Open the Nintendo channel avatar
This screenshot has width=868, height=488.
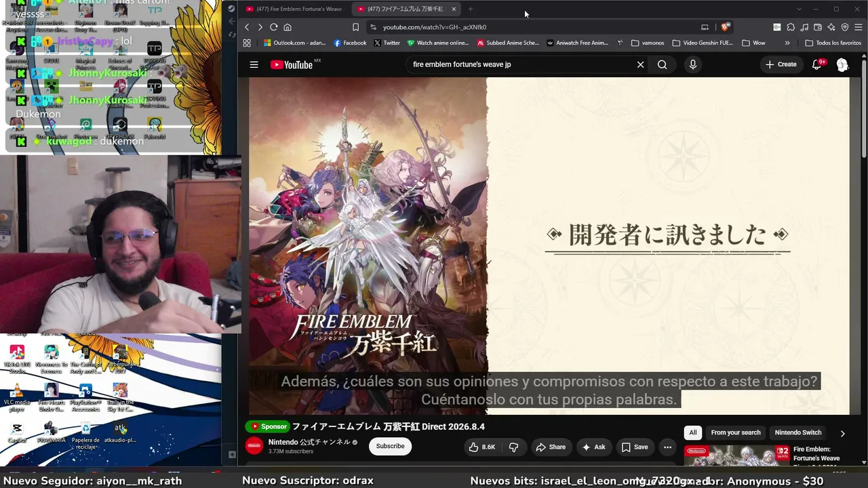[x=254, y=446]
